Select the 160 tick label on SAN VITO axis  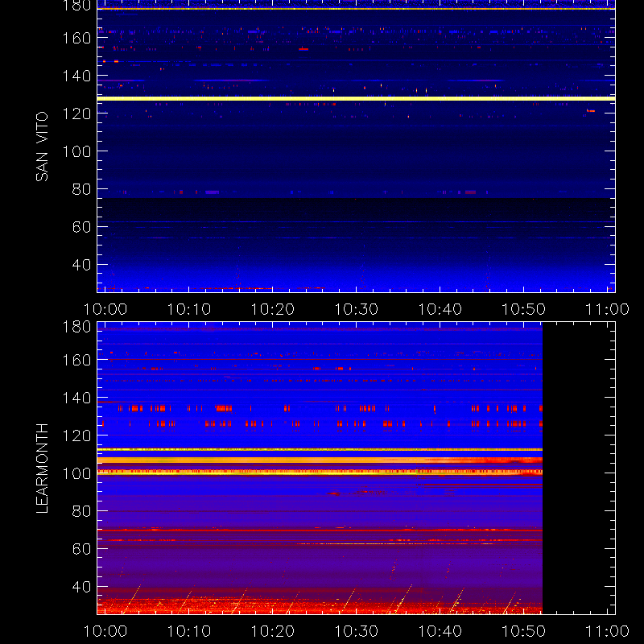click(x=76, y=38)
